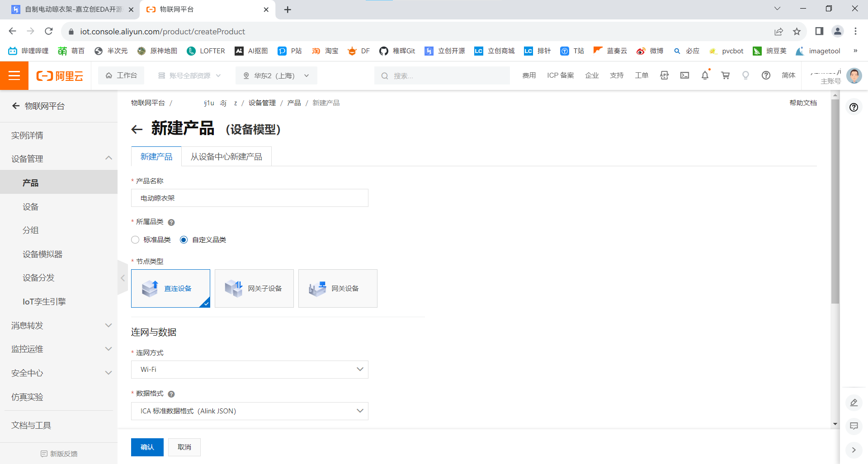Open the feedback chat icon on right edge

coord(854,427)
